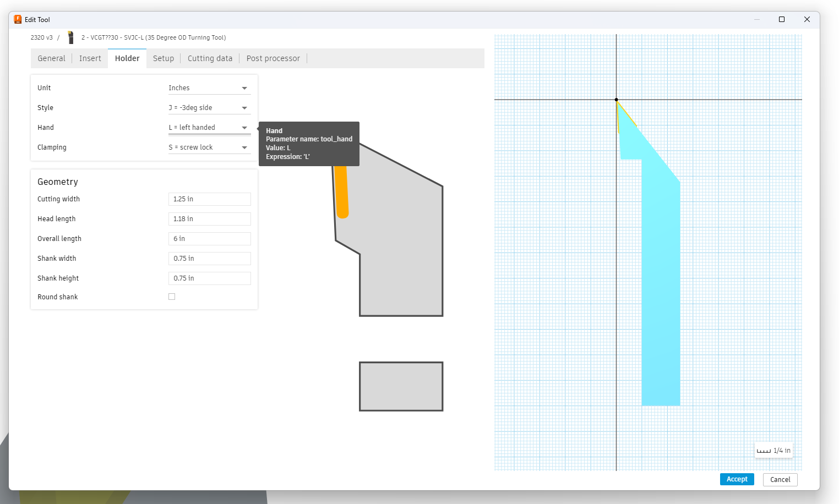Open the Insert tab
This screenshot has height=504, width=839.
click(90, 58)
